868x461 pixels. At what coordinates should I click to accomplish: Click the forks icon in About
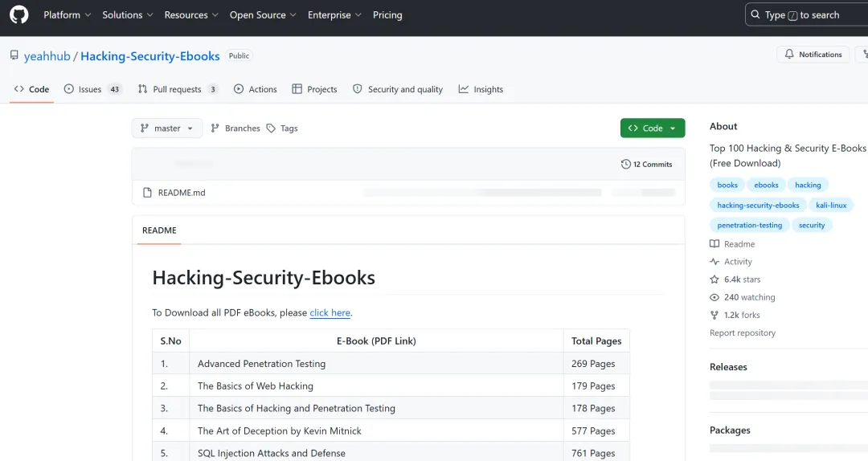714,315
